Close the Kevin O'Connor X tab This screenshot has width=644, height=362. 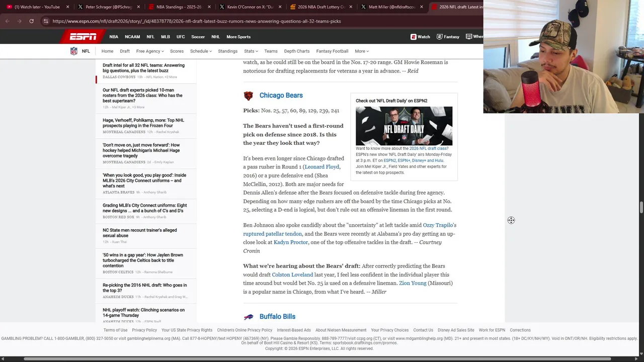[280, 7]
